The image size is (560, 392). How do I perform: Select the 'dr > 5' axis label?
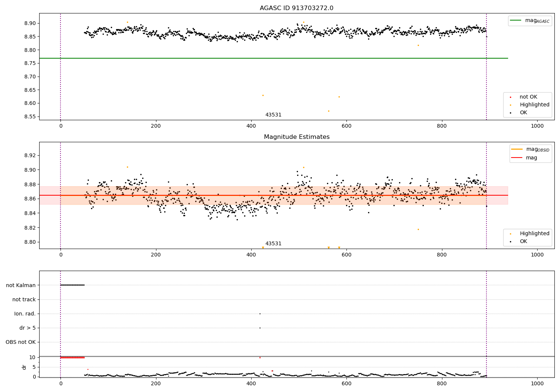click(x=28, y=328)
